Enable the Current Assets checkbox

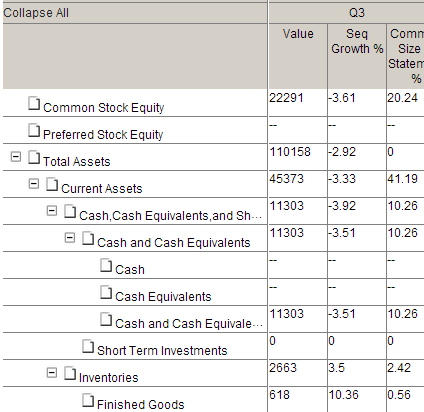coord(52,184)
